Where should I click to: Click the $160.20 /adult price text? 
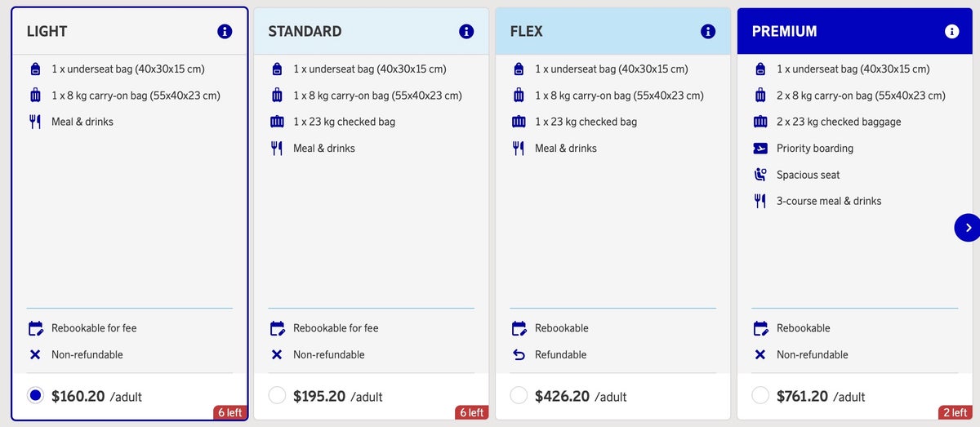click(96, 397)
